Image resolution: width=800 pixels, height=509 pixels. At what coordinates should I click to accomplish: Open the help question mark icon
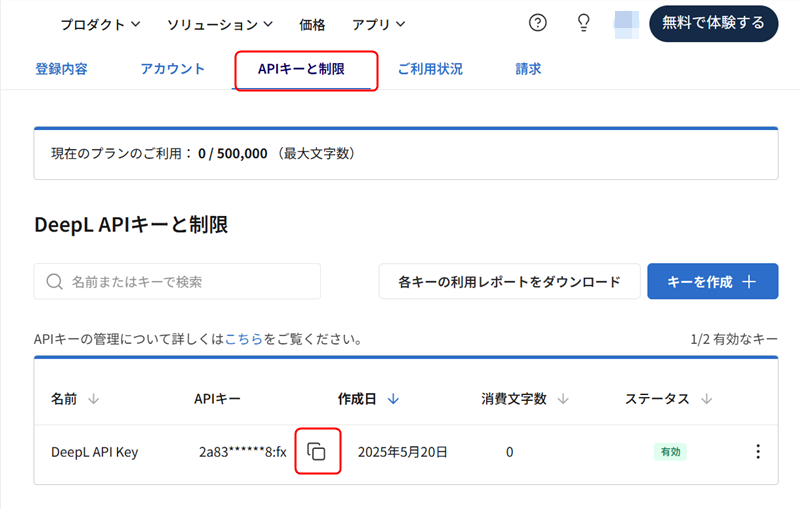point(538,23)
